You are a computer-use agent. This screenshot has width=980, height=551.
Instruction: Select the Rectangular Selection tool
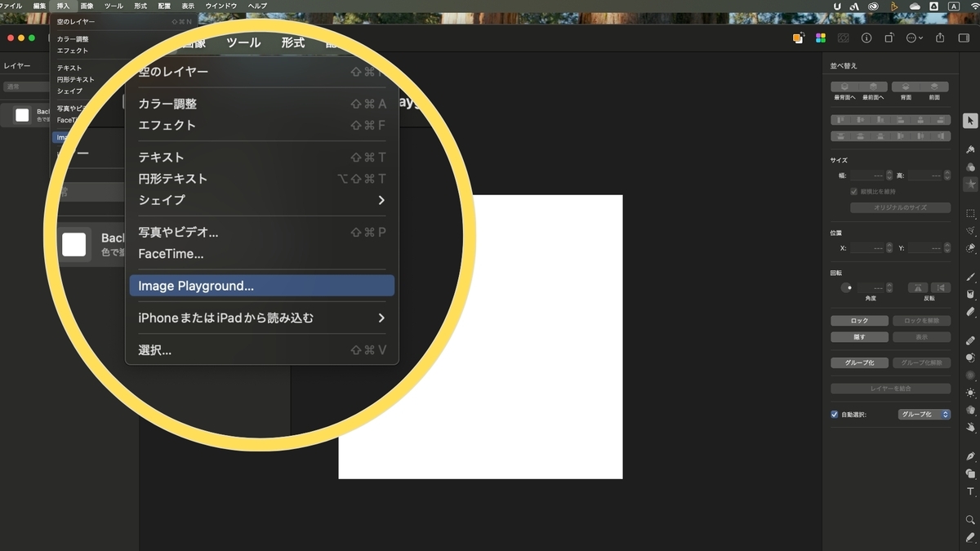tap(970, 213)
